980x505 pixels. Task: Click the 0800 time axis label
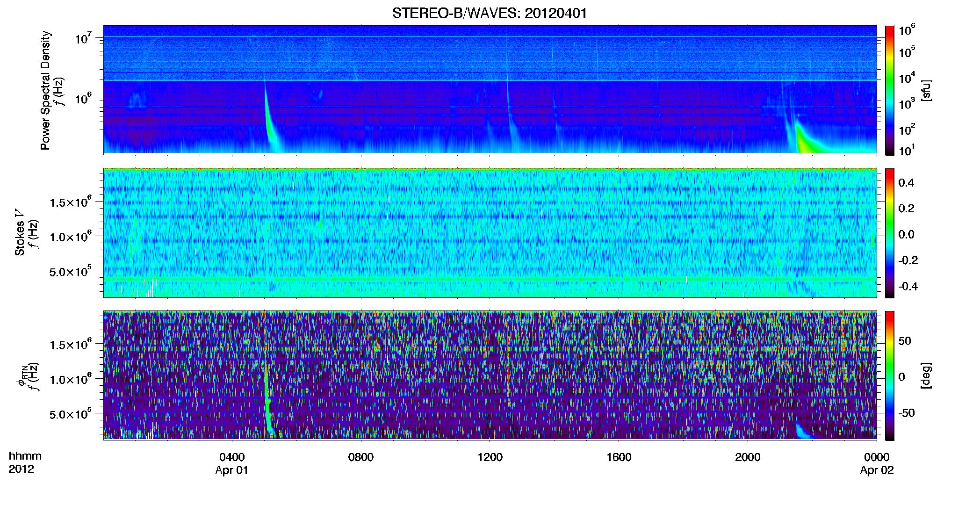pos(361,457)
